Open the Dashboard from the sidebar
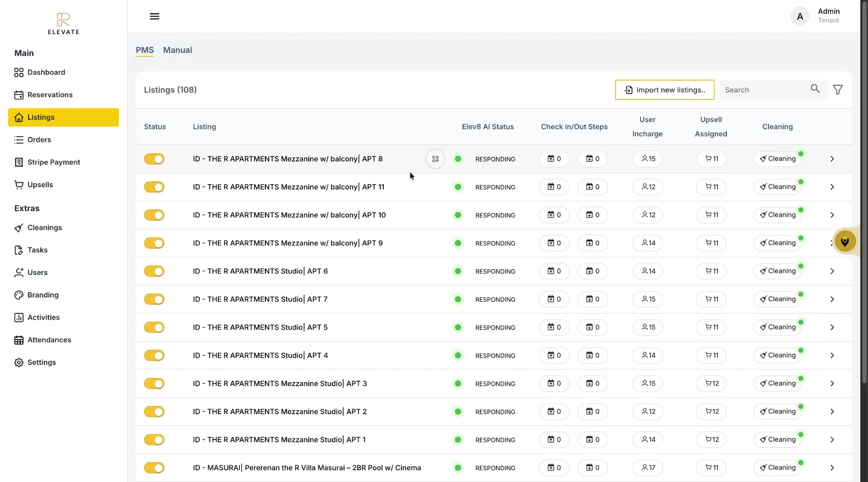Screen dimensions: 868x482 pyautogui.click(x=45, y=72)
